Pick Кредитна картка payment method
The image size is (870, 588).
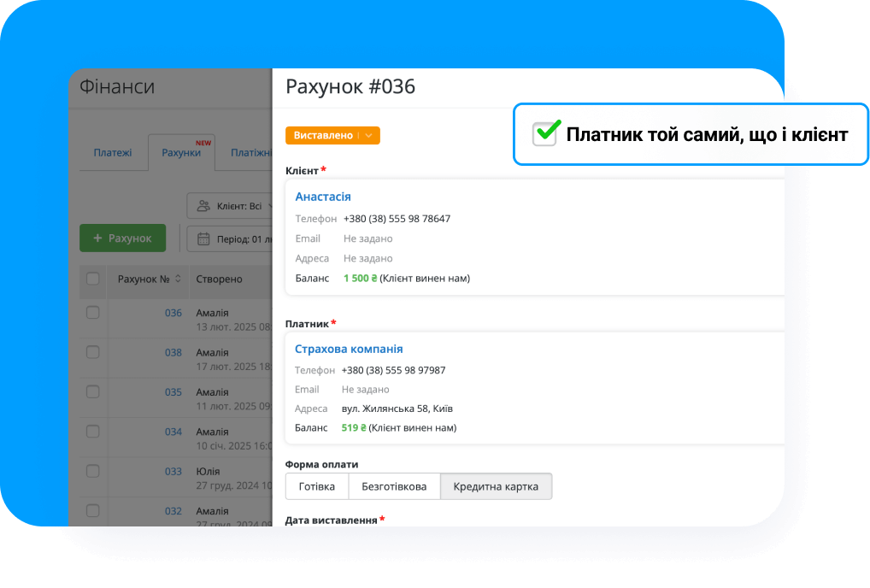[496, 486]
